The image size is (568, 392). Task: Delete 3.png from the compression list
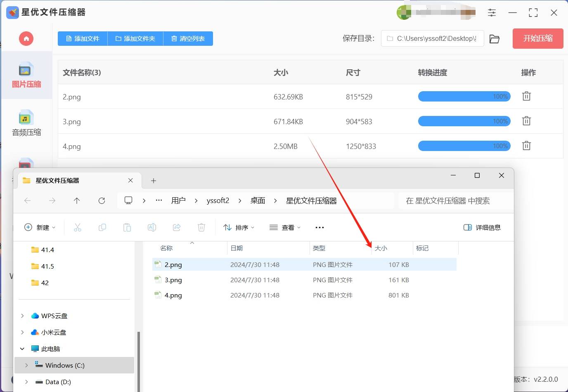[x=526, y=121]
